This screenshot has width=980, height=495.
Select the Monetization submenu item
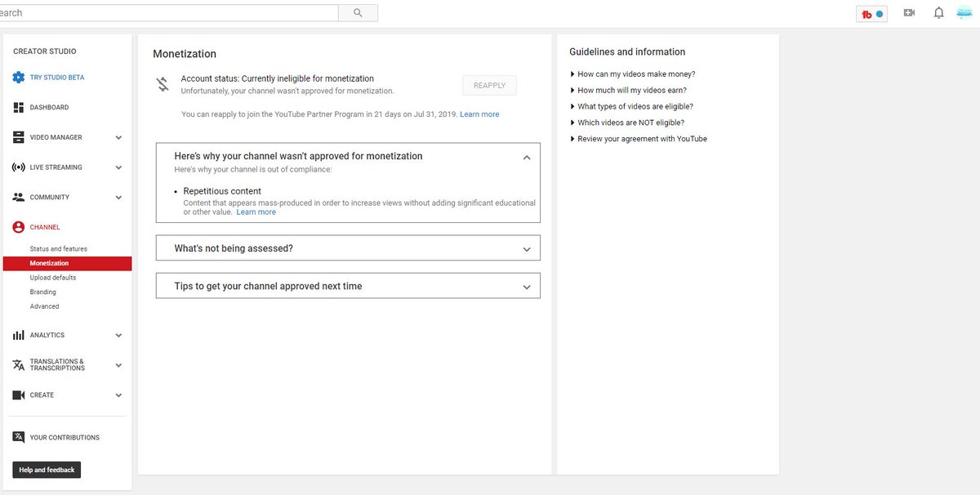(x=67, y=264)
